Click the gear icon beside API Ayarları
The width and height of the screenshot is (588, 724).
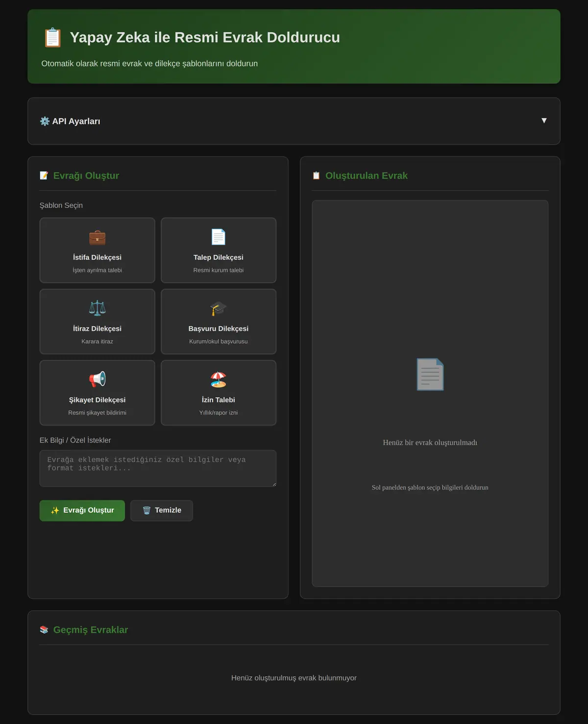click(x=45, y=121)
